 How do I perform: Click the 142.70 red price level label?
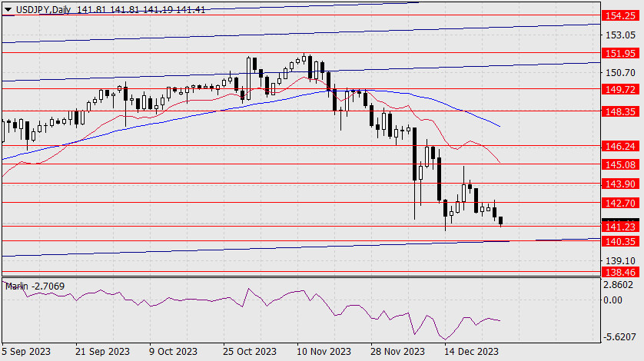(620, 203)
